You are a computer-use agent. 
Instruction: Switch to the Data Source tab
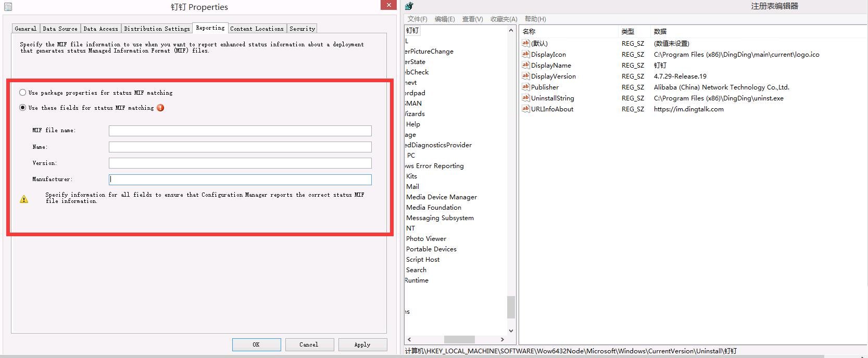coord(60,29)
